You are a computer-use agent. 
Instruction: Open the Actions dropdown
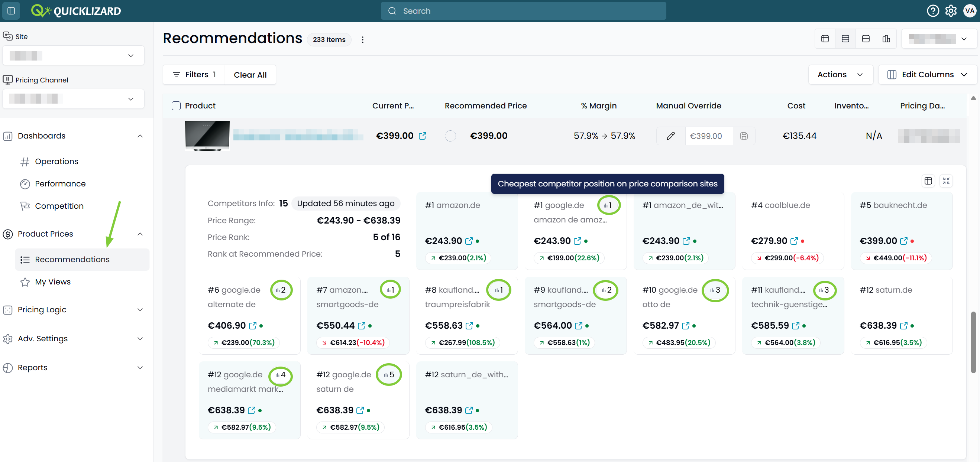tap(840, 75)
